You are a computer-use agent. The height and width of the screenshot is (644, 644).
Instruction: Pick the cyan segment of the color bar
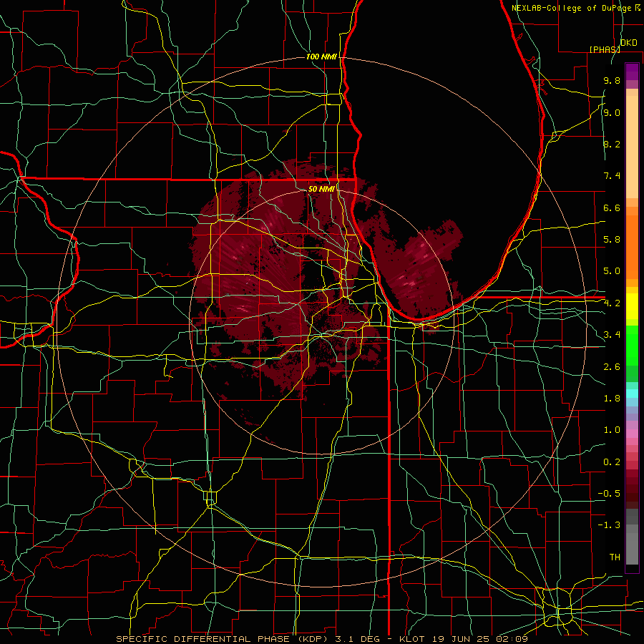click(x=632, y=394)
